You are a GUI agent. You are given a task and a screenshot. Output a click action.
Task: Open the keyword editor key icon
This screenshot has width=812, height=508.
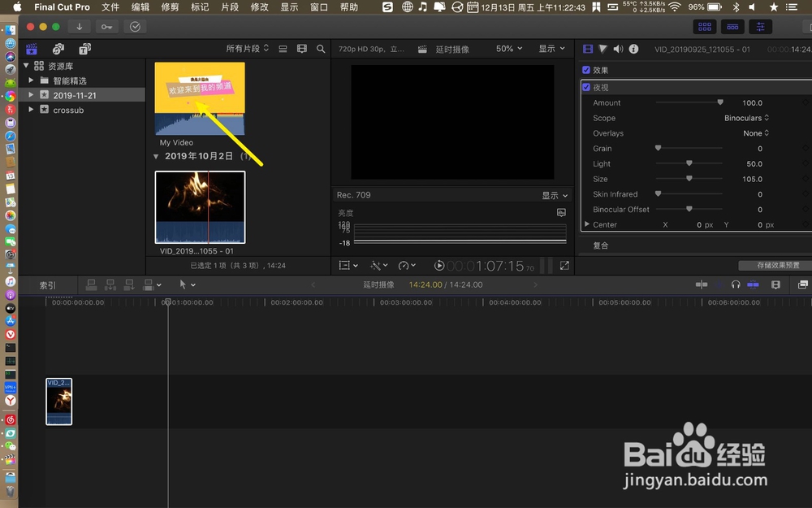[x=106, y=27]
